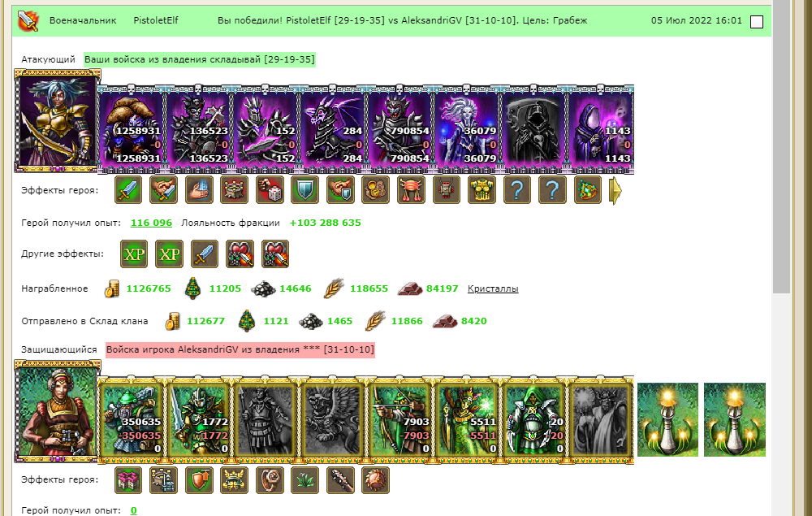Select the unit card with 1258931 troops
This screenshot has height=516, width=812.
pos(132,129)
